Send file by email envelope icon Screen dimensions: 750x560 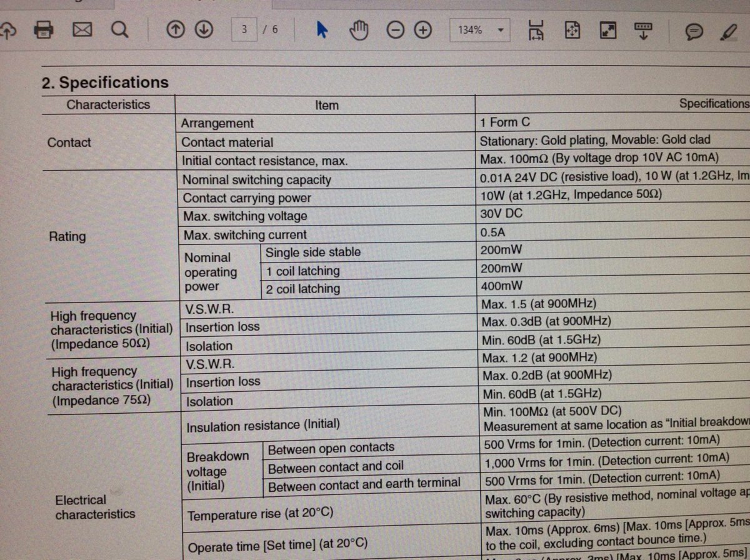pos(82,29)
